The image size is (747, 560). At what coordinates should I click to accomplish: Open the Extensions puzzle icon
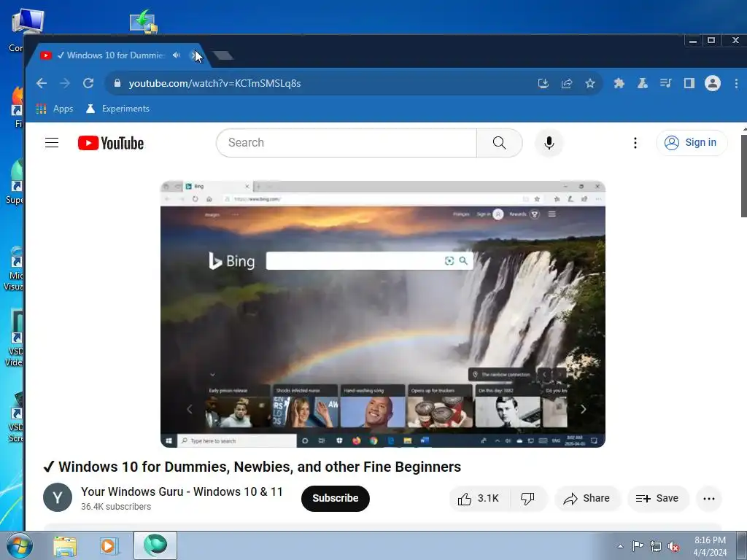point(619,84)
